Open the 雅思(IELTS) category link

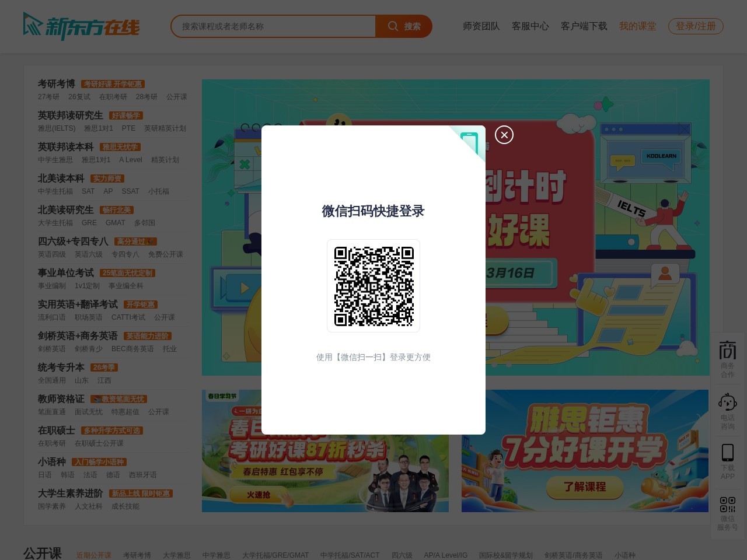click(x=58, y=128)
